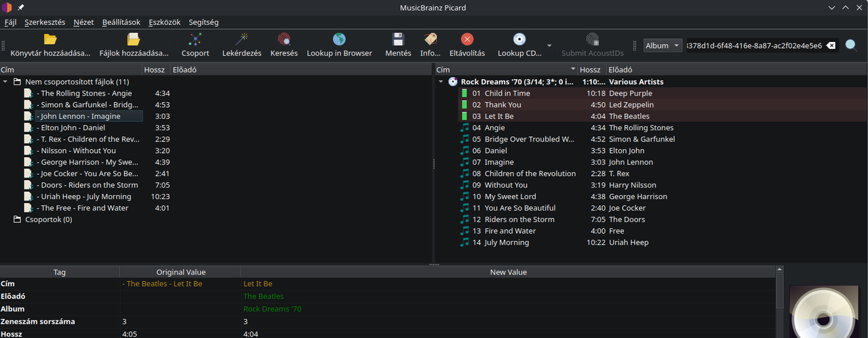Open the Album search type dropdown
This screenshot has height=338, width=868.
(x=663, y=45)
